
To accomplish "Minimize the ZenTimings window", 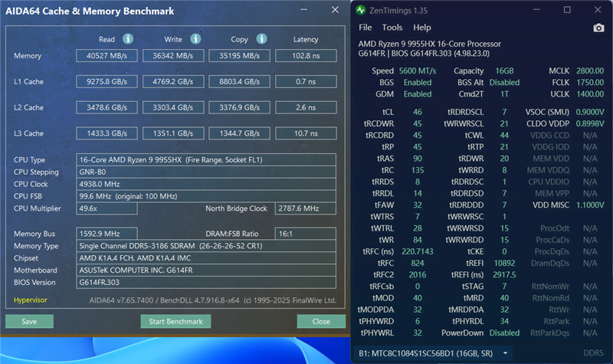I will (536, 10).
